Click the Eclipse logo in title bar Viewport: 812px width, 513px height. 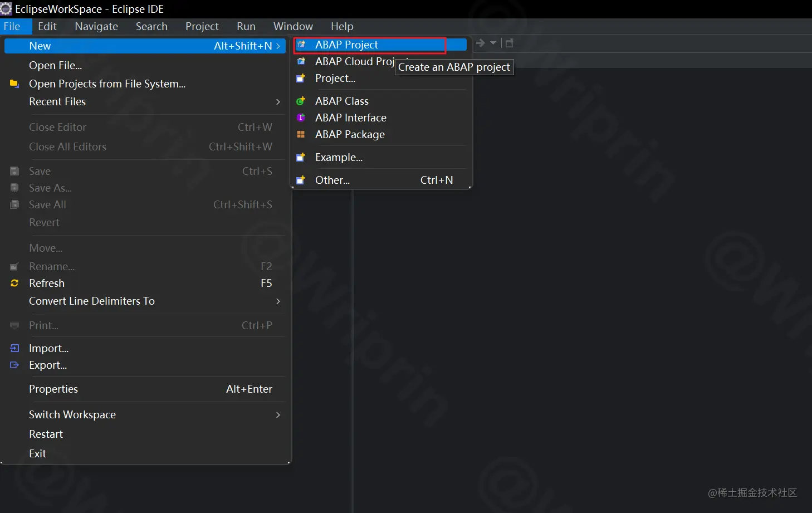tap(6, 9)
